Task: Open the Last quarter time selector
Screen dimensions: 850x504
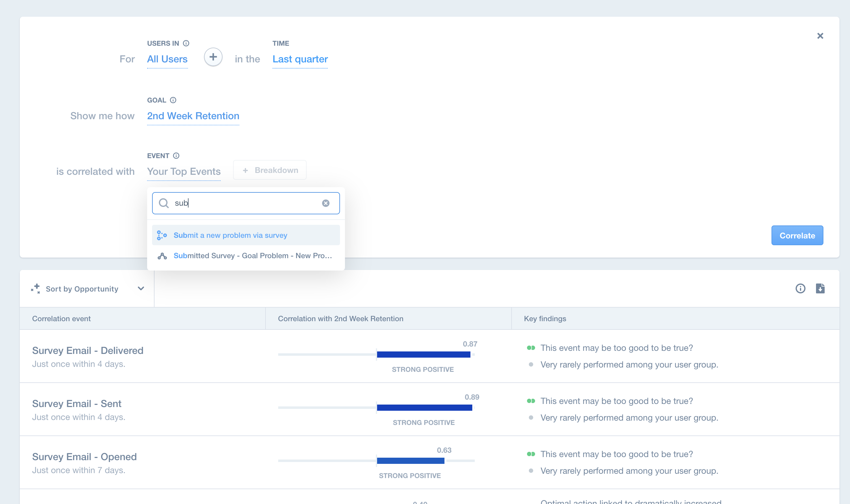Action: tap(300, 59)
